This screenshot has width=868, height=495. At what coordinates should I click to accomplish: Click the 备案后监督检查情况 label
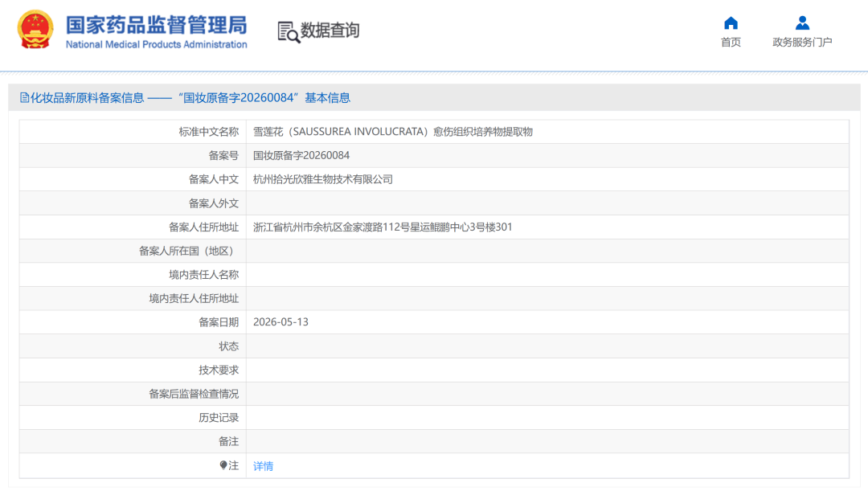pos(194,394)
